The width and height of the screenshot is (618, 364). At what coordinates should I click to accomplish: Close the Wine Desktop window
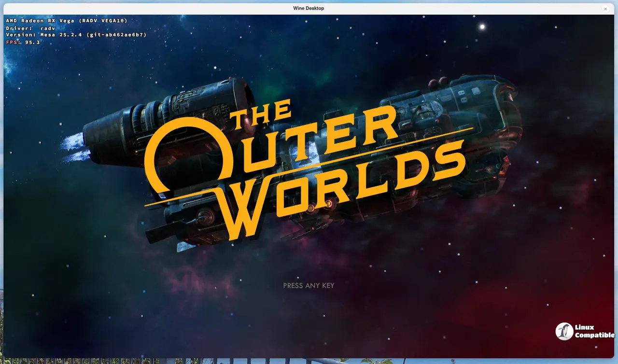point(605,9)
